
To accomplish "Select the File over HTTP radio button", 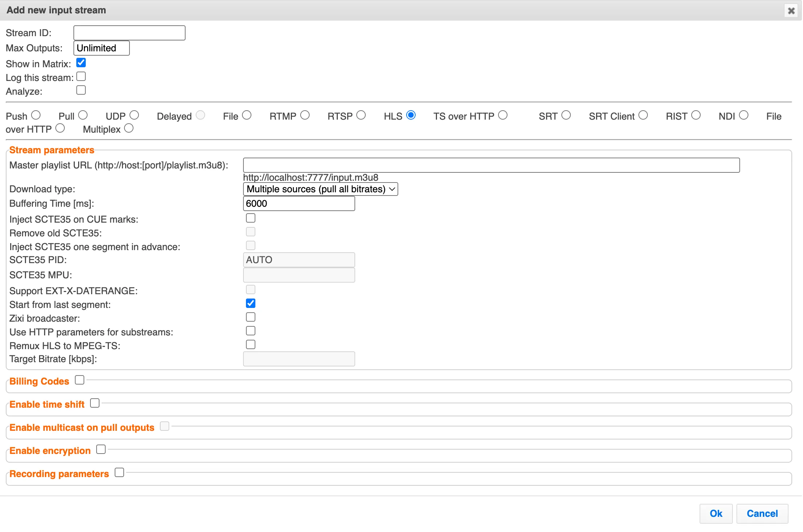I will point(60,128).
